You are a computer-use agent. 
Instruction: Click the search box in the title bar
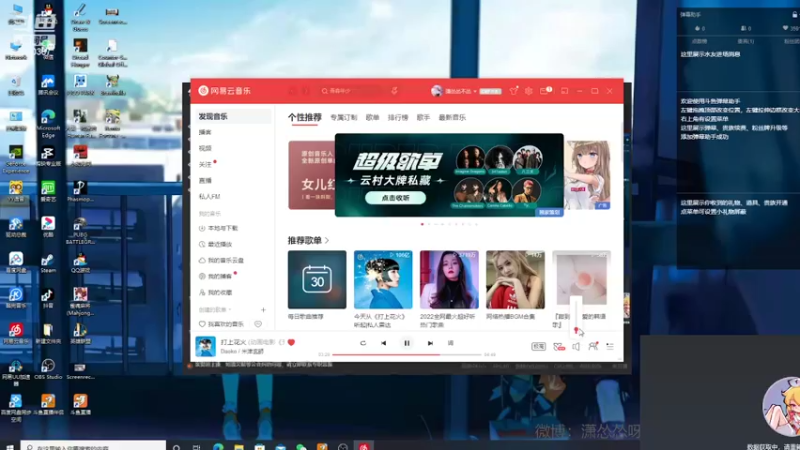(352, 91)
